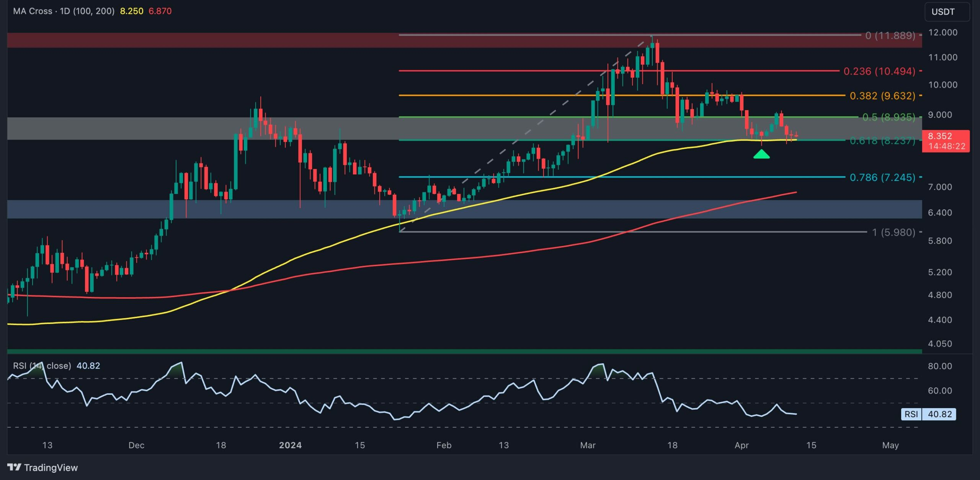This screenshot has width=980, height=480.
Task: Click the 5.200 price axis label
Action: pyautogui.click(x=940, y=272)
